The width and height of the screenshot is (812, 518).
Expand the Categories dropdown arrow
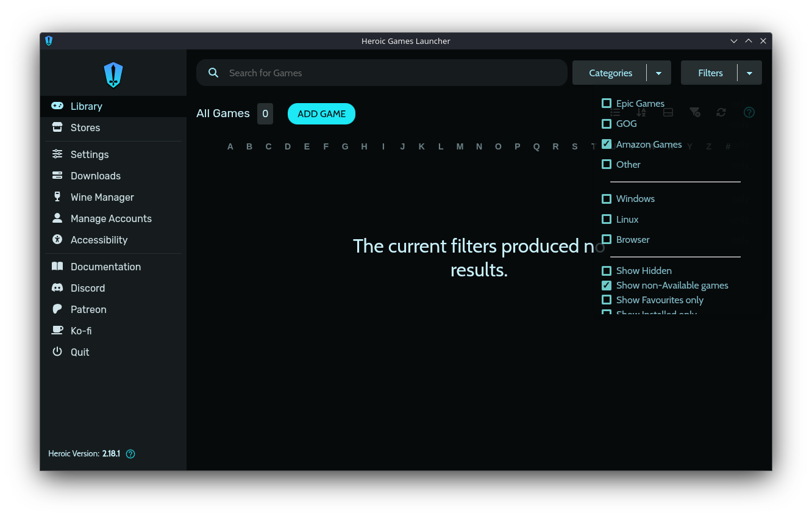659,73
